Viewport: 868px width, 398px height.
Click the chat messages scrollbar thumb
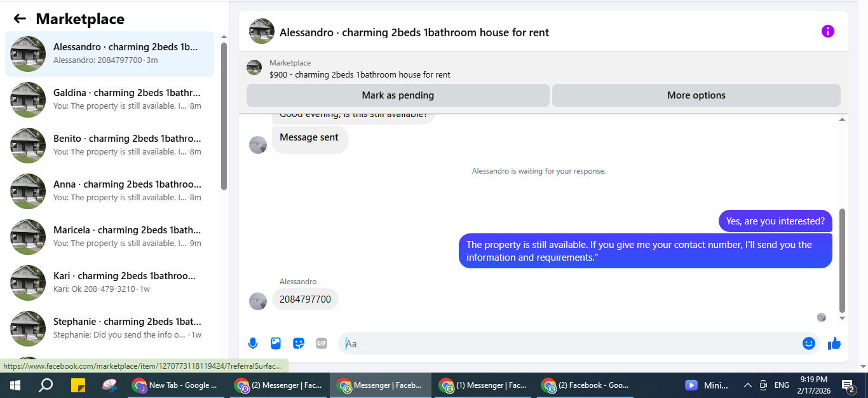pos(843,261)
